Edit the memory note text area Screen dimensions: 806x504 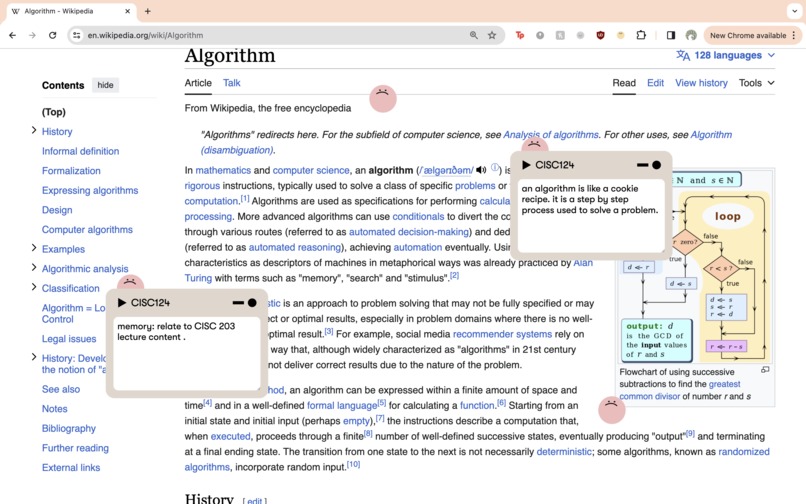tap(187, 354)
